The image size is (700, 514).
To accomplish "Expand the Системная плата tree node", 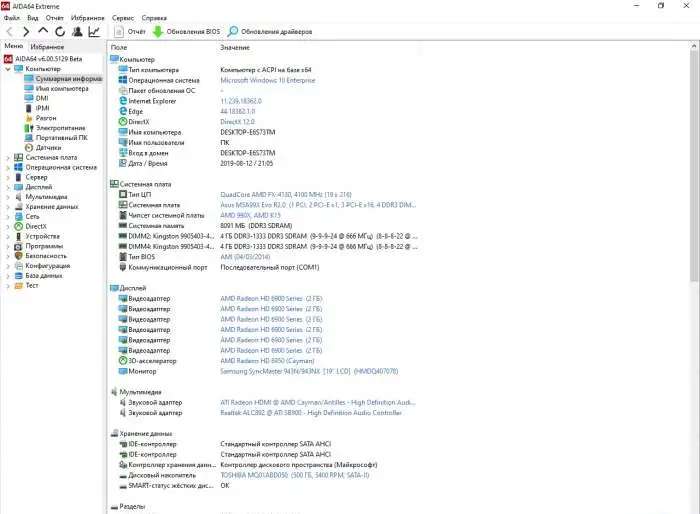I will click(8, 158).
